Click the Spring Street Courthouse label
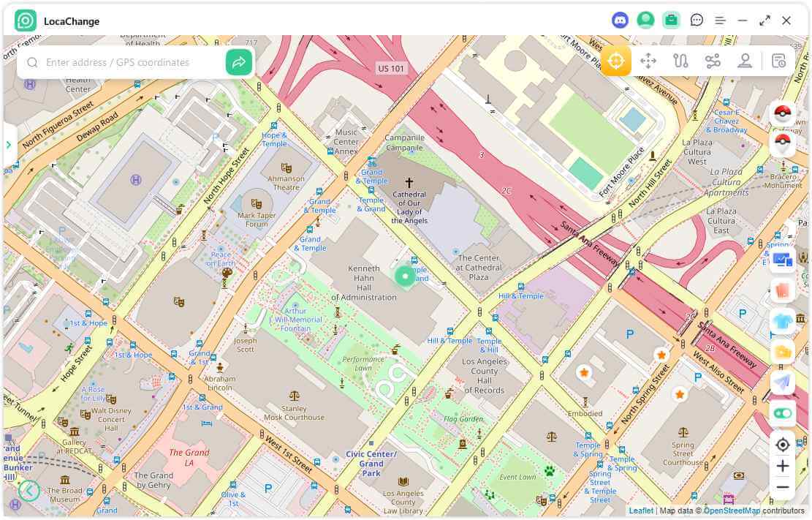 (x=683, y=453)
